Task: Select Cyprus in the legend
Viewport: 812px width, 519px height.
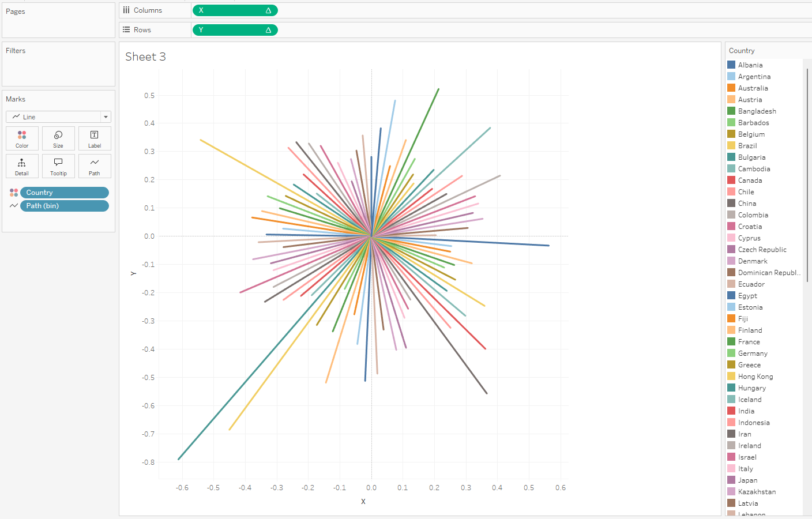Action: point(749,238)
